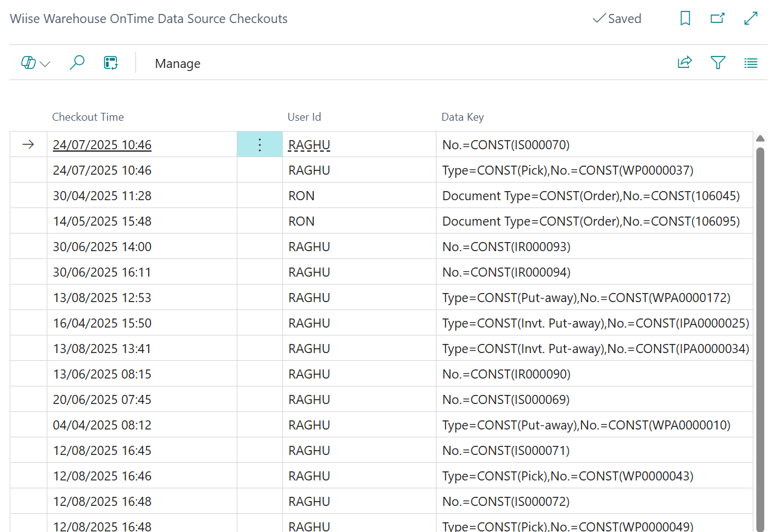Open the Copilot icon dropdown
The height and width of the screenshot is (532, 777).
tap(35, 63)
